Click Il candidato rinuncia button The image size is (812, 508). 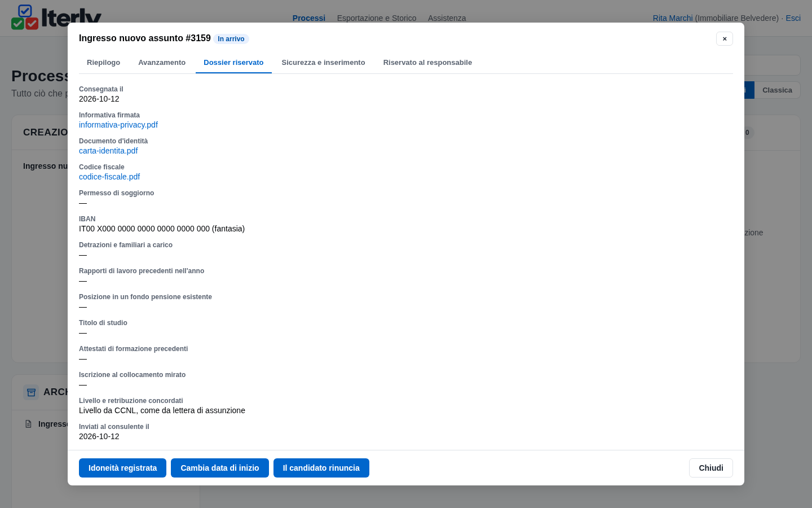tap(321, 468)
